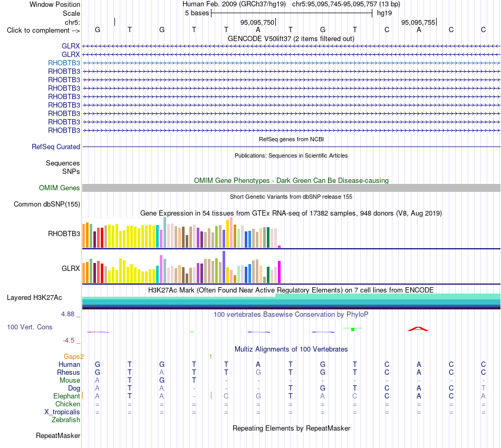The width and height of the screenshot is (501, 448).
Task: Click the 4.88 PhyloP upper scale value
Action: point(68,314)
